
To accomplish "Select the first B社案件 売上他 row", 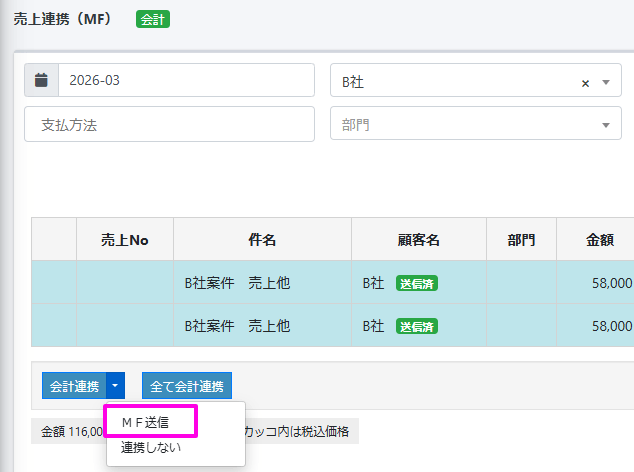I will coord(238,283).
